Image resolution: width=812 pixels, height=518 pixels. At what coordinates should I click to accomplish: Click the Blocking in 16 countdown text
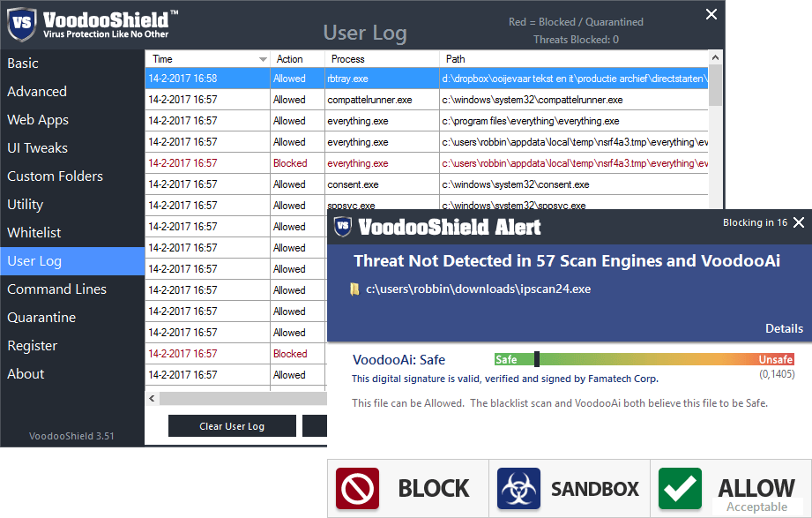(755, 222)
